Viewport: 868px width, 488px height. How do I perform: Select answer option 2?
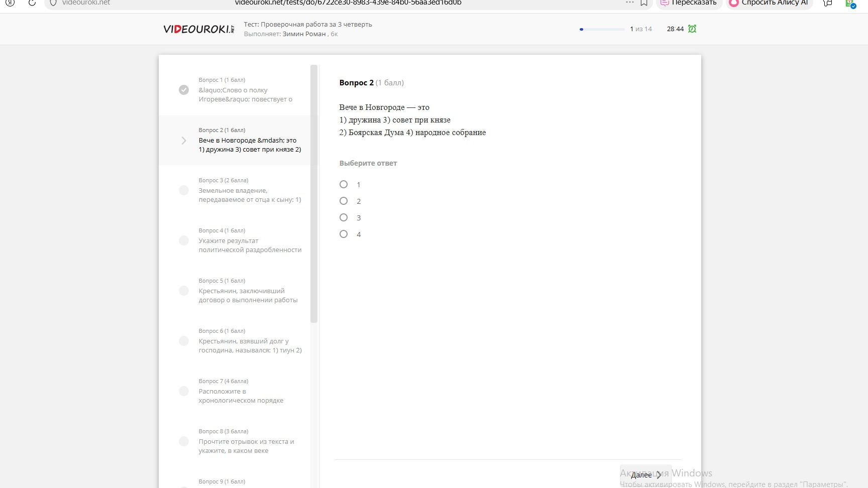click(344, 201)
